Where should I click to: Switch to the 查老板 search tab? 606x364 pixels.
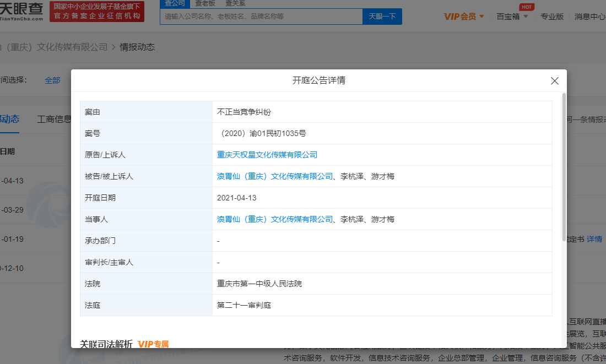click(x=205, y=3)
